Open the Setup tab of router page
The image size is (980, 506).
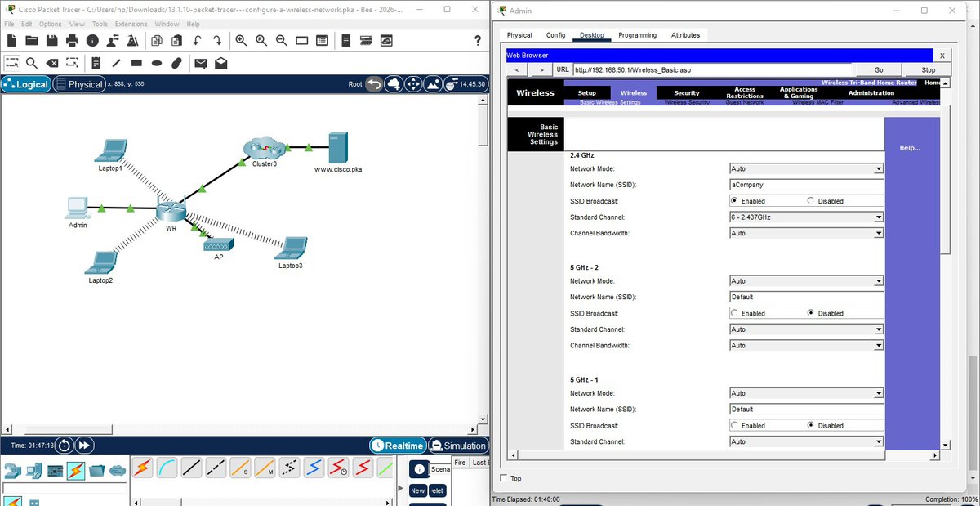pos(586,93)
